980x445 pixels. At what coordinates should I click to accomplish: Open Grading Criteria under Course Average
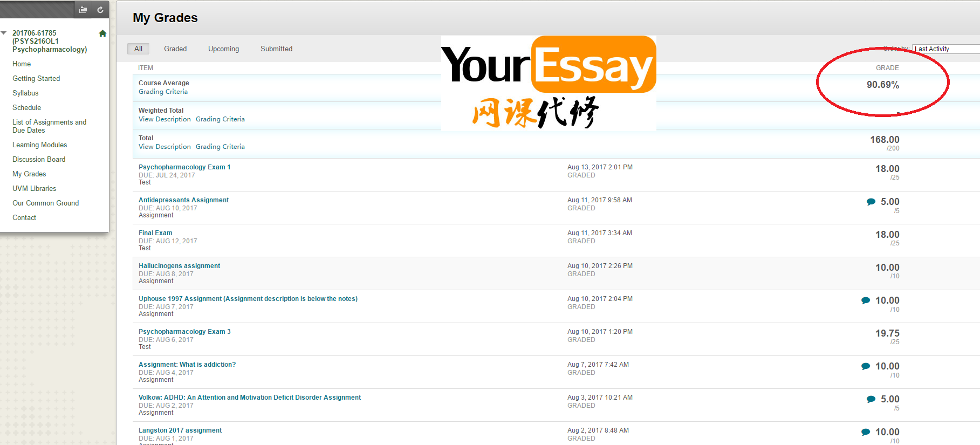163,92
